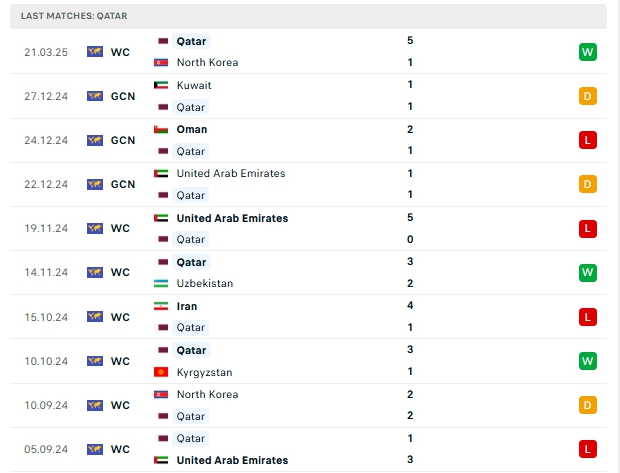620x473 pixels.
Task: Click the Uzbekistan flag icon
Action: 161,284
